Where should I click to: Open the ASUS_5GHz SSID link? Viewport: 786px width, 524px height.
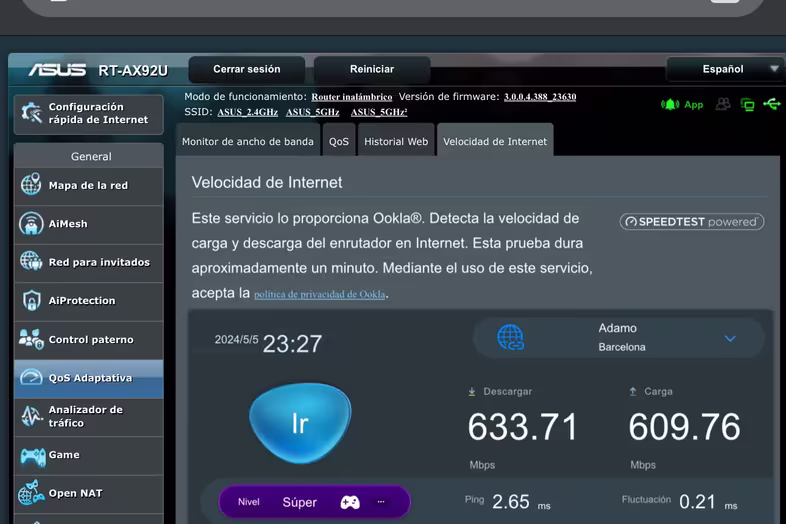pyautogui.click(x=312, y=112)
